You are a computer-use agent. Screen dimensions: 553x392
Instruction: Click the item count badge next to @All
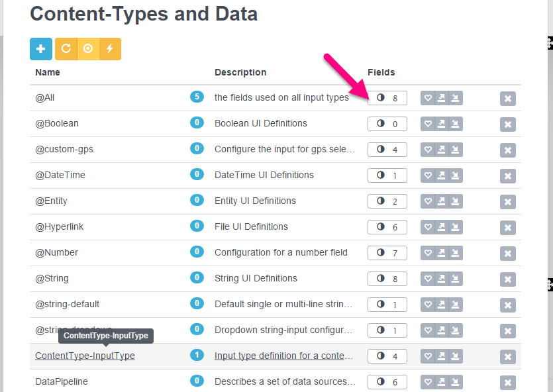click(x=197, y=97)
